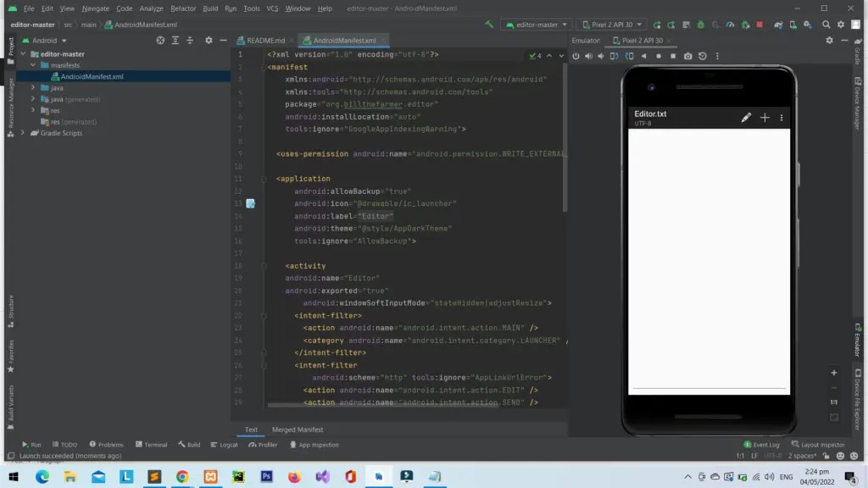The image size is (868, 488).
Task: Power off emulator with the power icon
Action: pos(576,56)
